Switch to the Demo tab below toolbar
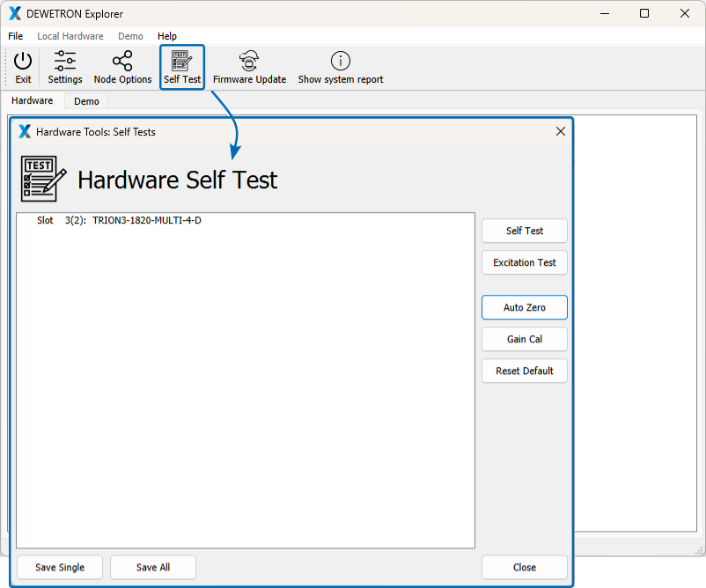 86,101
